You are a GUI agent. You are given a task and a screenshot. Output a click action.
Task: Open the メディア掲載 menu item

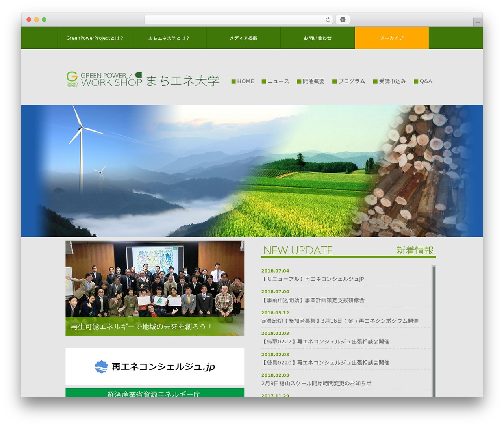(x=243, y=38)
